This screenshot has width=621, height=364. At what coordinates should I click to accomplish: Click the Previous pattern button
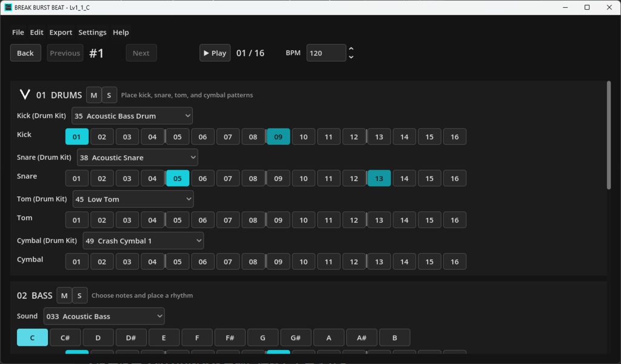click(x=65, y=53)
